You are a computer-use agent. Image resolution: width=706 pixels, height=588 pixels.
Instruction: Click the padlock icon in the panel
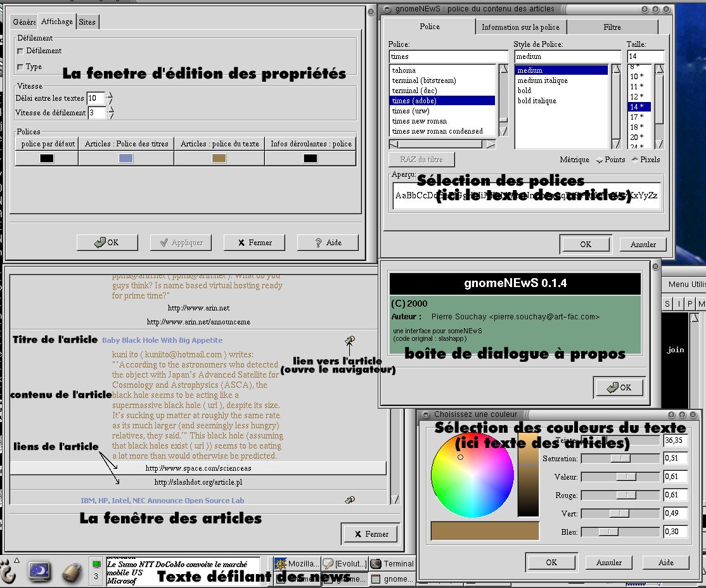click(x=72, y=572)
